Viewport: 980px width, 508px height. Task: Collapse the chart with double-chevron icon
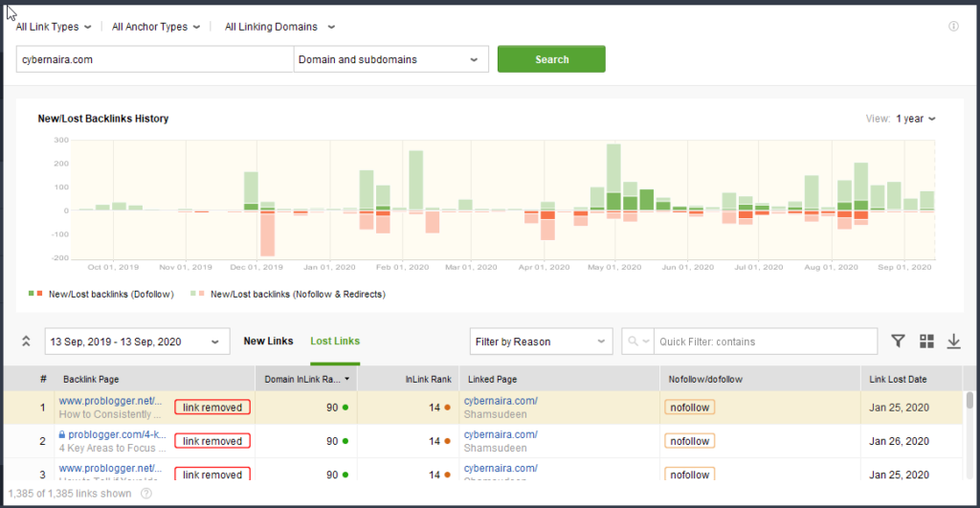click(26, 342)
